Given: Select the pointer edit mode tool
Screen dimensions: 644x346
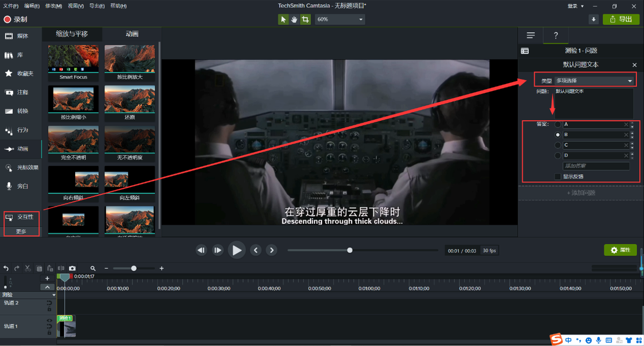Looking at the screenshot, I should (x=283, y=19).
